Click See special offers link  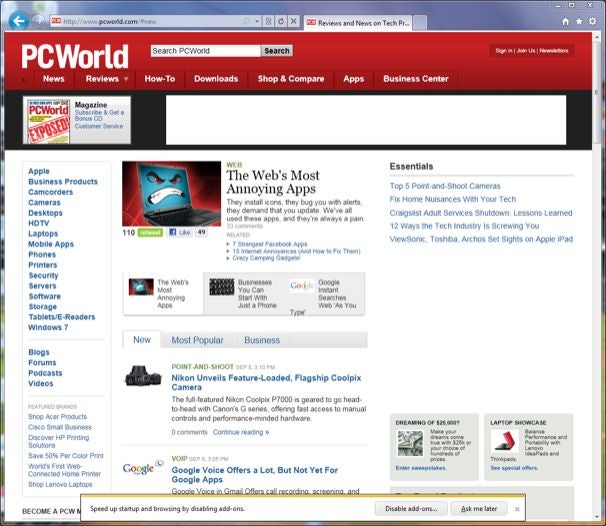click(x=514, y=468)
